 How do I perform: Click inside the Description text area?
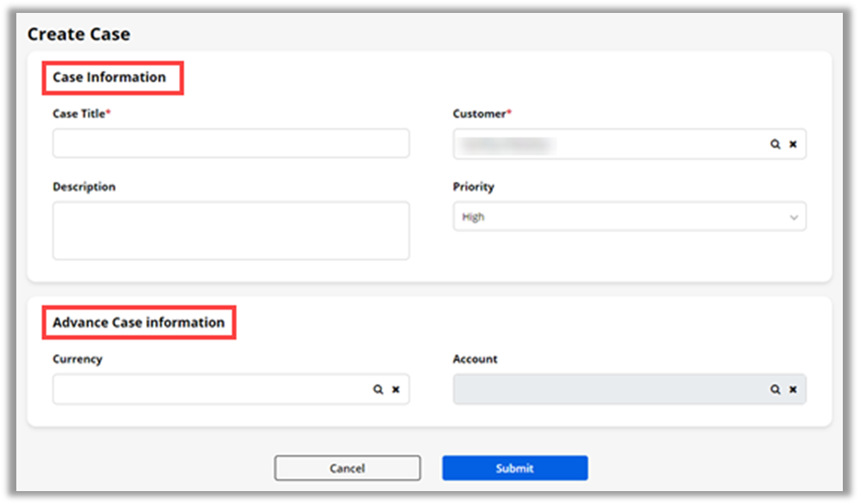point(230,230)
